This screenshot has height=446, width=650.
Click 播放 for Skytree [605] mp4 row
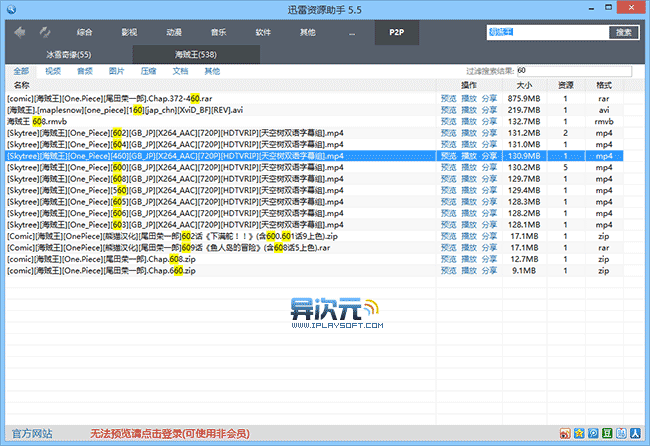tap(469, 202)
